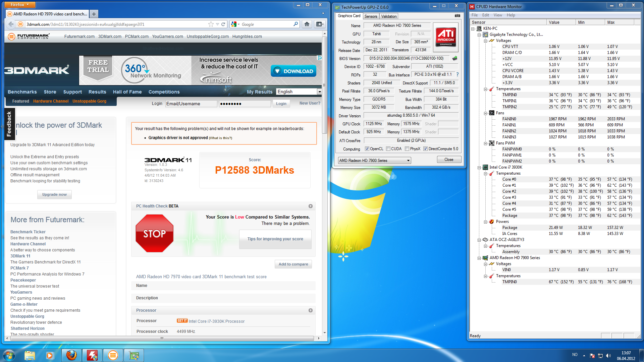Collapse the Intel Core i7 3930K node
The width and height of the screenshot is (644, 362).
point(479,167)
